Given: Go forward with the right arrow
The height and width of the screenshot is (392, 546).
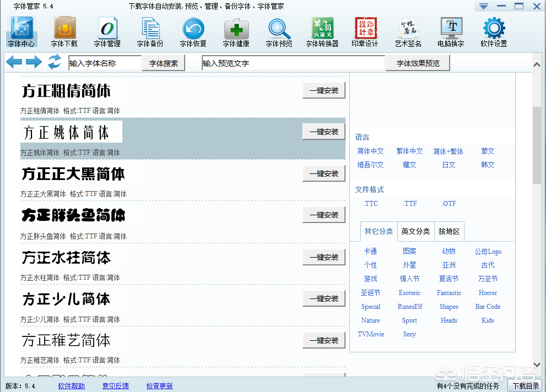Looking at the screenshot, I should coord(34,62).
